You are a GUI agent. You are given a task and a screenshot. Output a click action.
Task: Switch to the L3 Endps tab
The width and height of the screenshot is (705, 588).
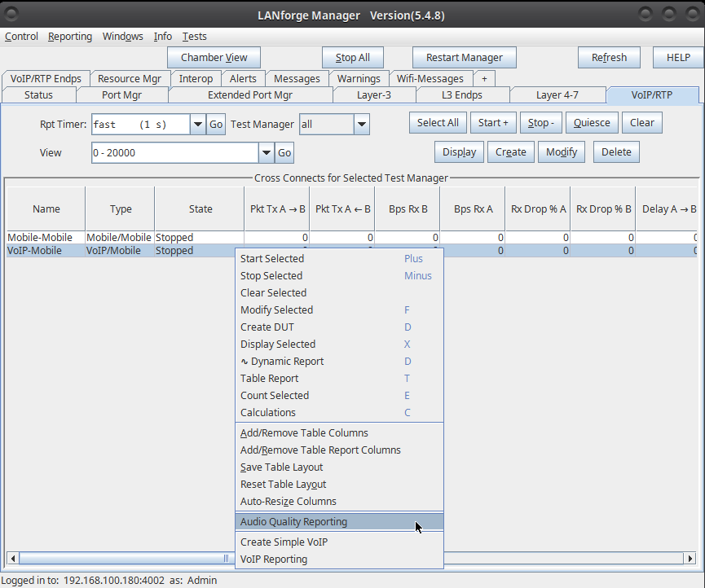(x=462, y=95)
